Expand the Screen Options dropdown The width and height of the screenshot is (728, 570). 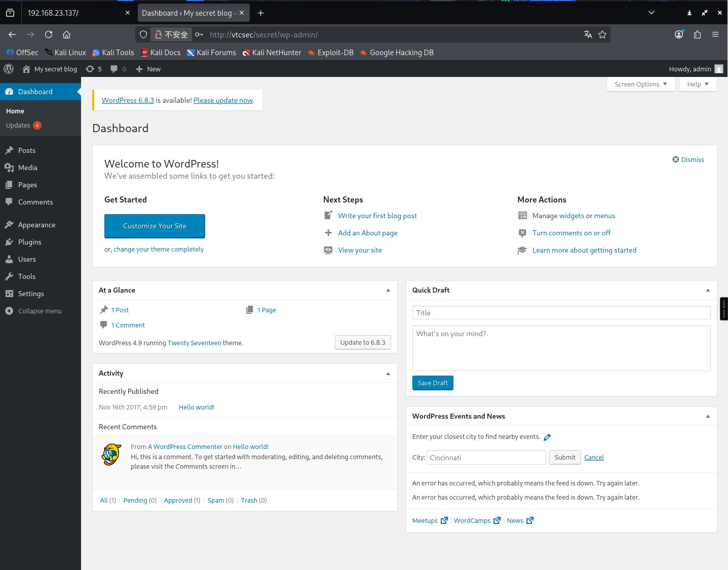(641, 84)
